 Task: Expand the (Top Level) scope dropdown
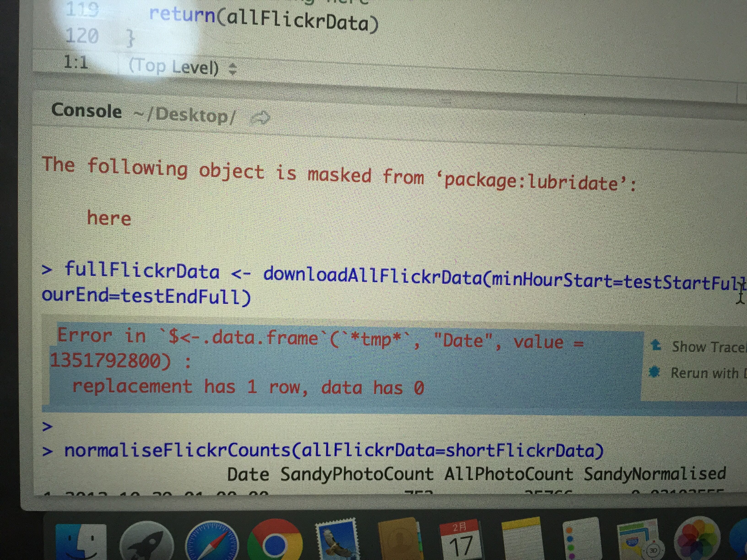182,67
